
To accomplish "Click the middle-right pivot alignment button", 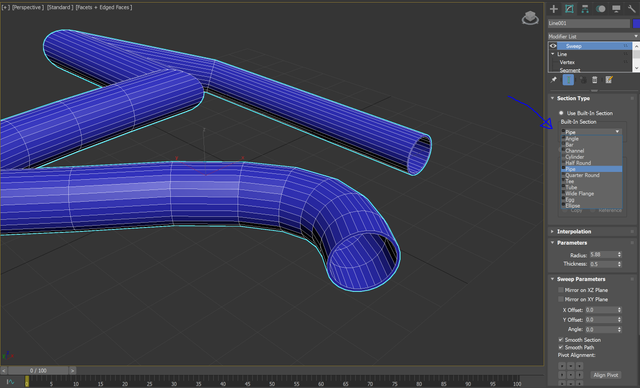I will click(x=580, y=375).
